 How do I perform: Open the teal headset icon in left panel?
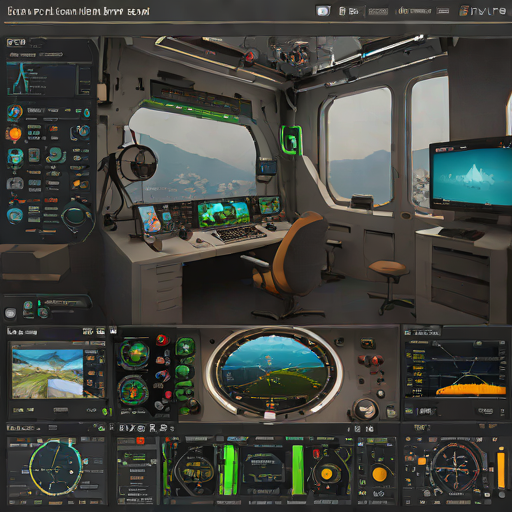coord(15,157)
